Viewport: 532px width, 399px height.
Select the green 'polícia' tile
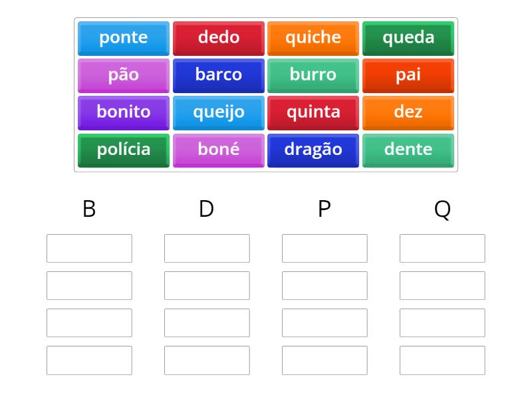pos(123,150)
